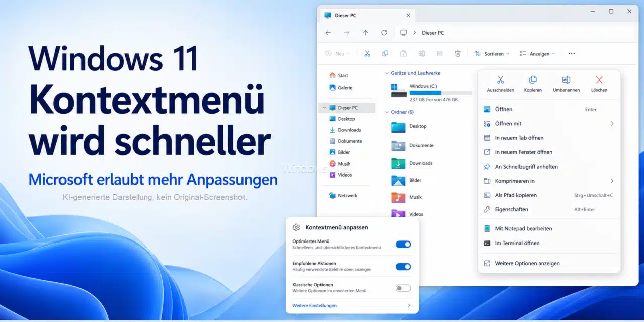Open the three-dots more options menu
The height and width of the screenshot is (322, 644).
(x=571, y=53)
